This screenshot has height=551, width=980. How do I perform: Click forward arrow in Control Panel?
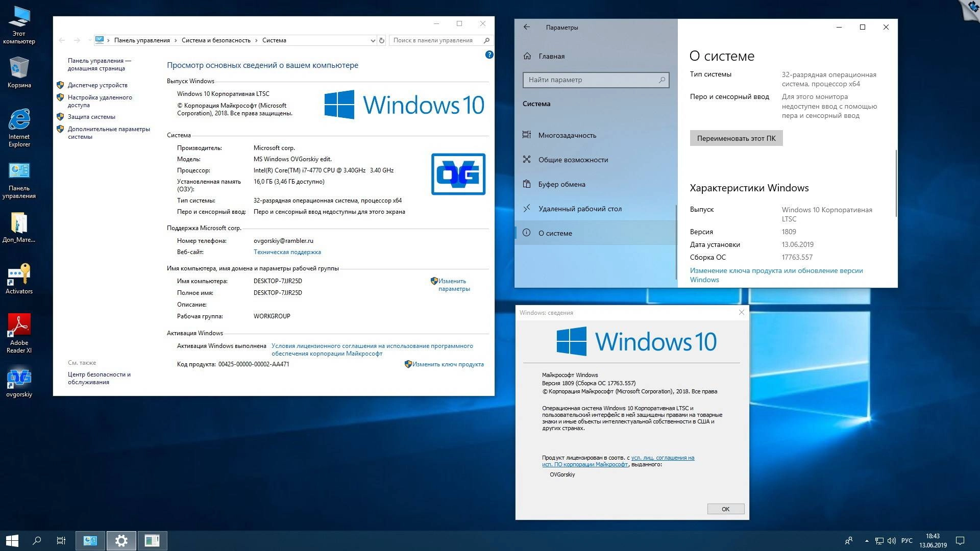(77, 40)
